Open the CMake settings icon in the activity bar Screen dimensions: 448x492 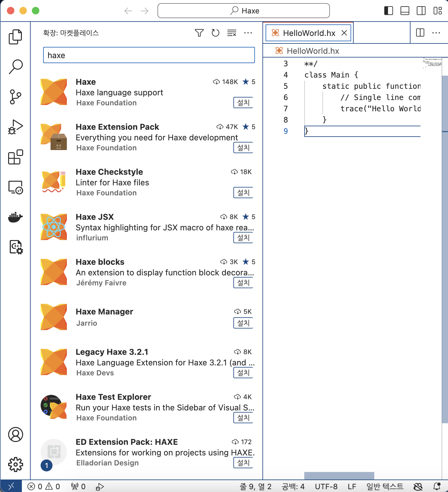(x=16, y=247)
